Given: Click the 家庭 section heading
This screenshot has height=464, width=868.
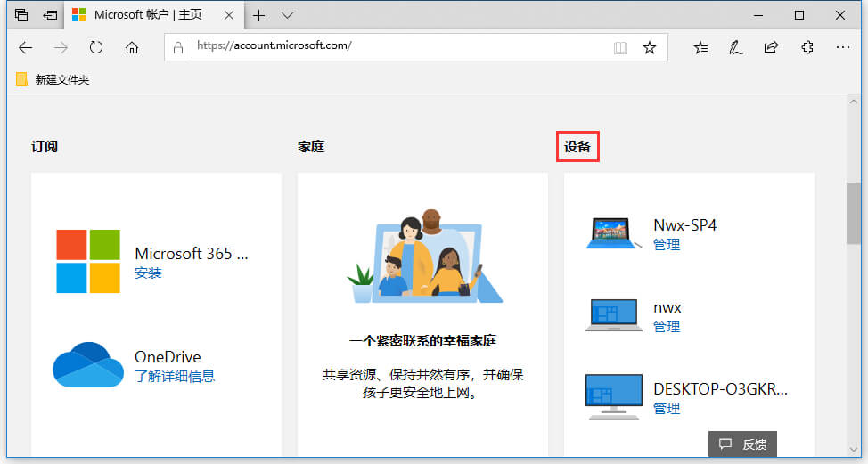Looking at the screenshot, I should (310, 147).
